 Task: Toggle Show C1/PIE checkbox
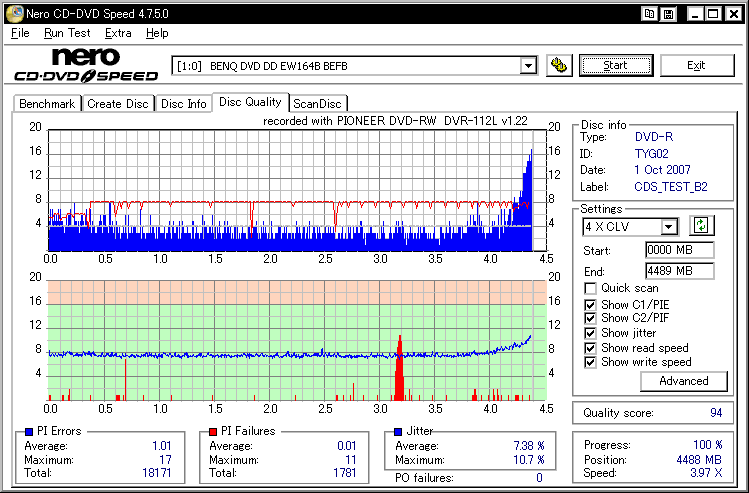[590, 305]
